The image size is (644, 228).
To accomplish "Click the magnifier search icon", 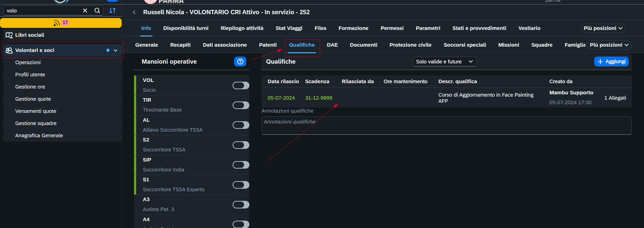I will (97, 11).
